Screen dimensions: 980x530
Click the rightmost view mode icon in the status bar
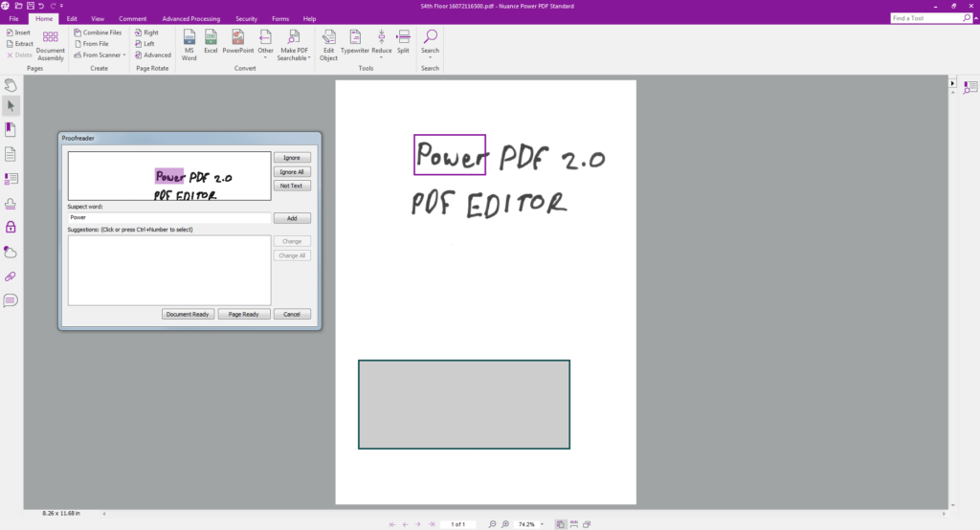click(587, 524)
